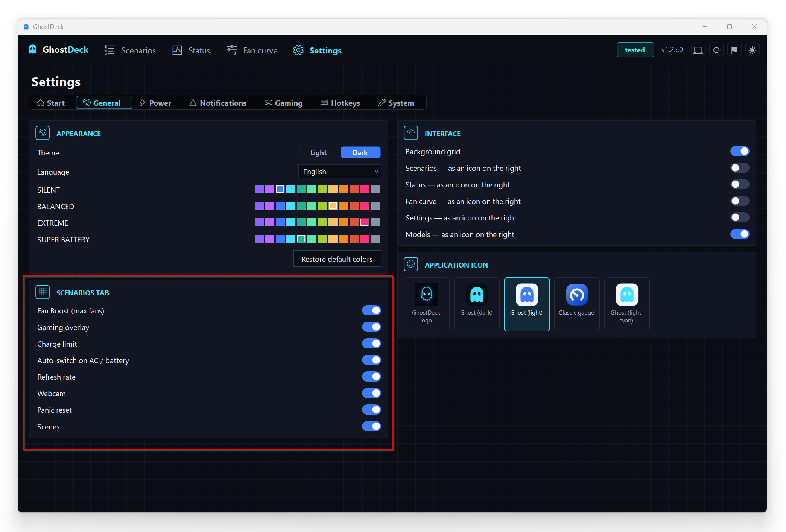Open the top Settings navigation tab

pyautogui.click(x=317, y=50)
